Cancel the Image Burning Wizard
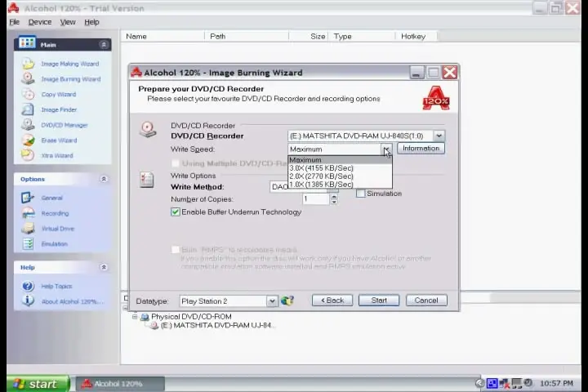 (426, 301)
